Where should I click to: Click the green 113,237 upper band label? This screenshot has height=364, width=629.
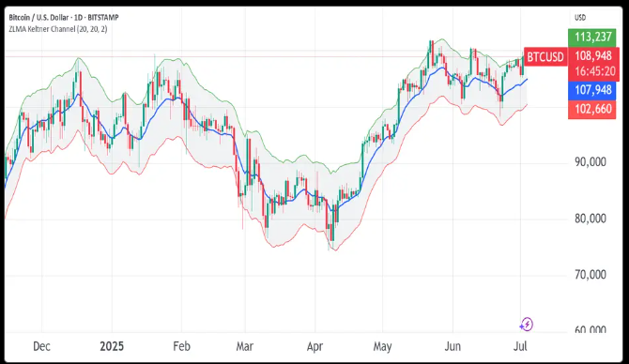tap(593, 37)
